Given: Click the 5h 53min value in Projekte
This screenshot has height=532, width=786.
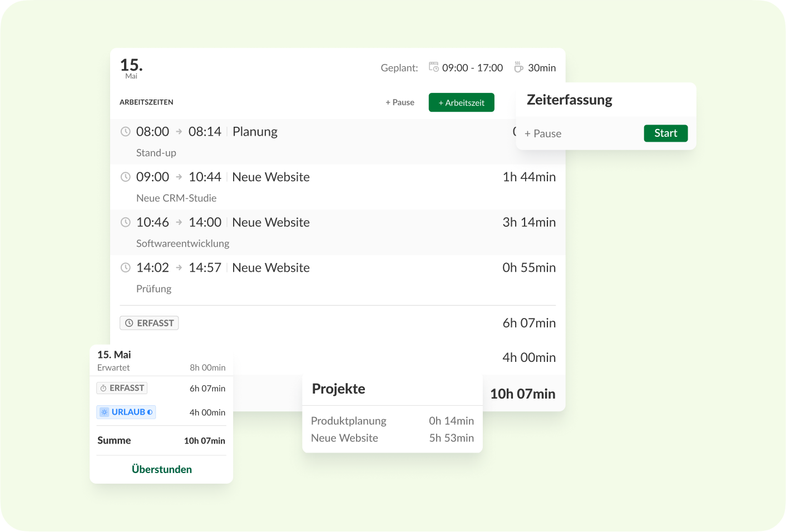Looking at the screenshot, I should coord(451,438).
